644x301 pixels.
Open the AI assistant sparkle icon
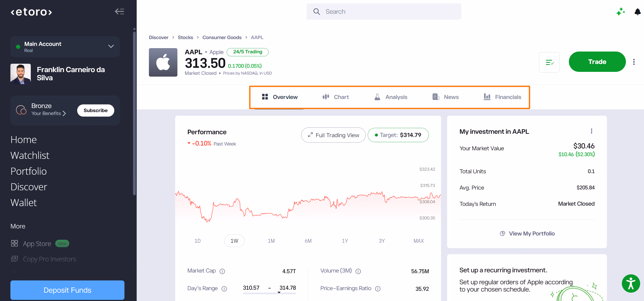point(620,12)
